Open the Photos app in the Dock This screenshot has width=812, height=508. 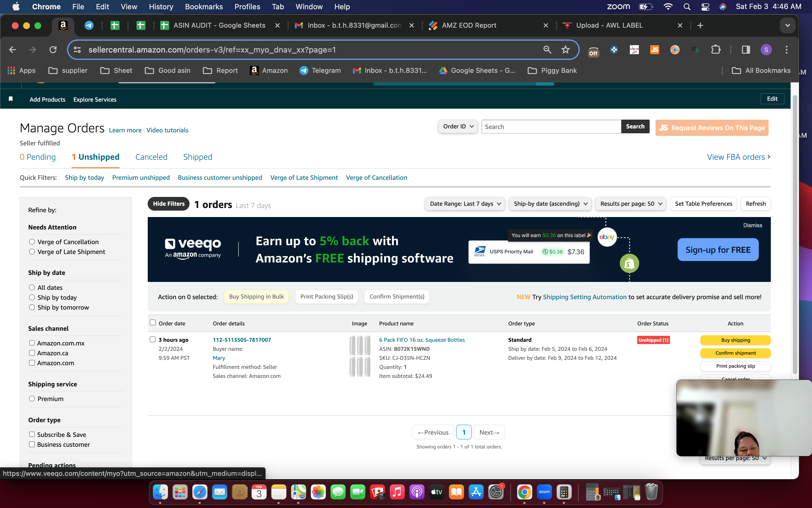tap(318, 492)
